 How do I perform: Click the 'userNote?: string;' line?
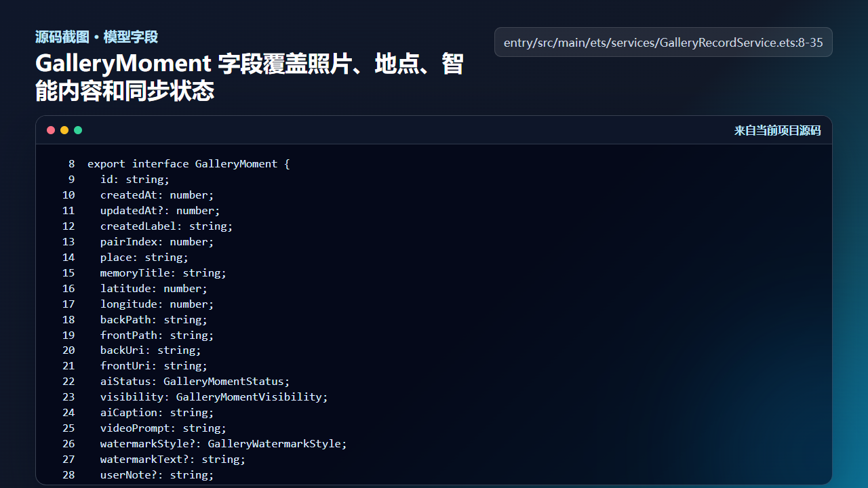point(157,475)
